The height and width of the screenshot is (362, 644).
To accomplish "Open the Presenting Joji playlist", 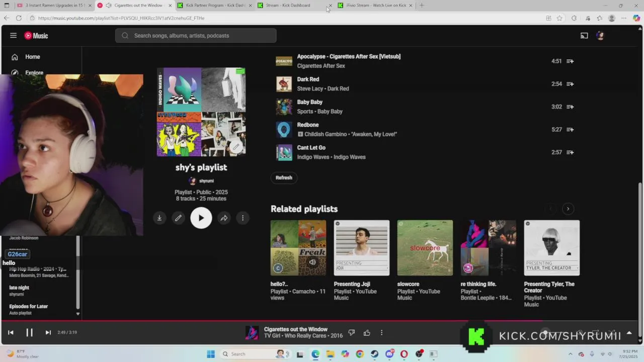I will 362,248.
